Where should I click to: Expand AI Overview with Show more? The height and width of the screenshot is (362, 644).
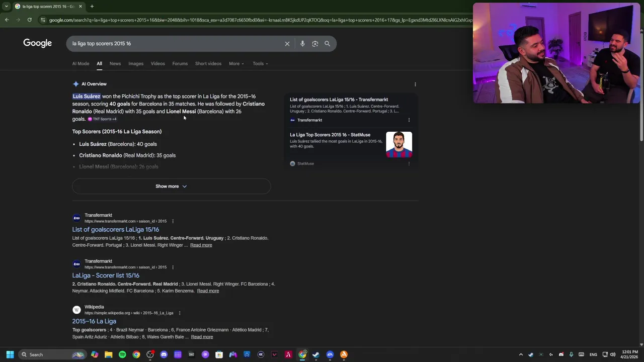pyautogui.click(x=171, y=187)
